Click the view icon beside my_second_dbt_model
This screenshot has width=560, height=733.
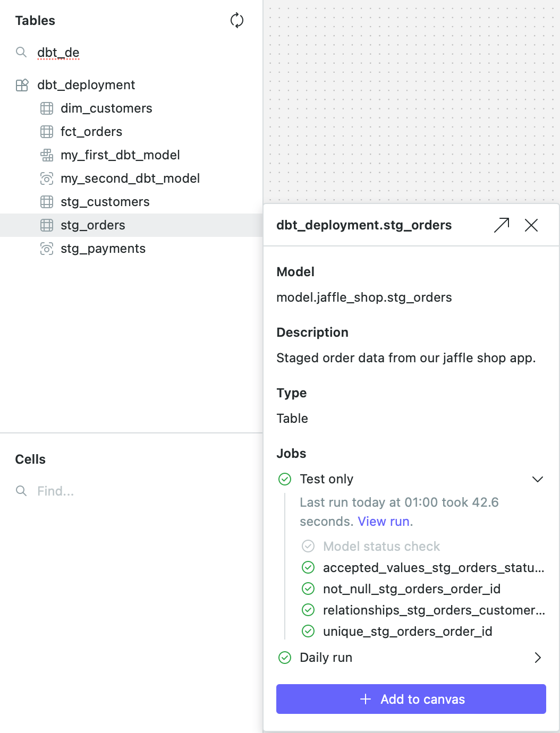[47, 178]
